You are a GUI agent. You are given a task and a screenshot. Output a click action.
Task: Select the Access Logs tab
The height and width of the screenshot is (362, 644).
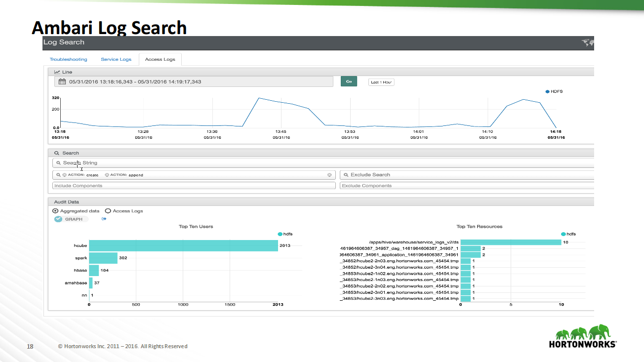160,59
